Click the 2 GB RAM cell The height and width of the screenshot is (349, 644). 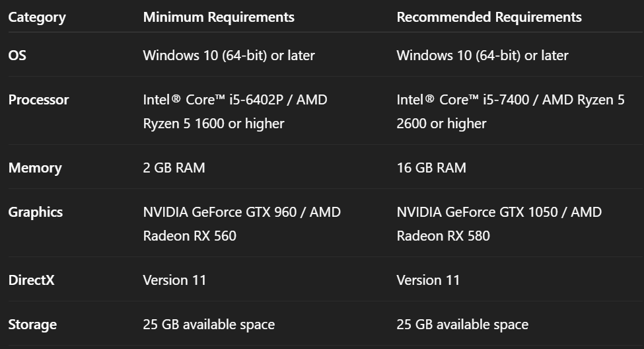point(174,168)
